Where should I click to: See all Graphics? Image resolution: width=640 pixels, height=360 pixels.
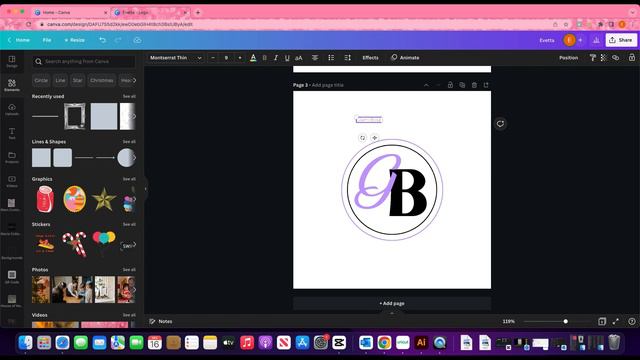point(129,179)
